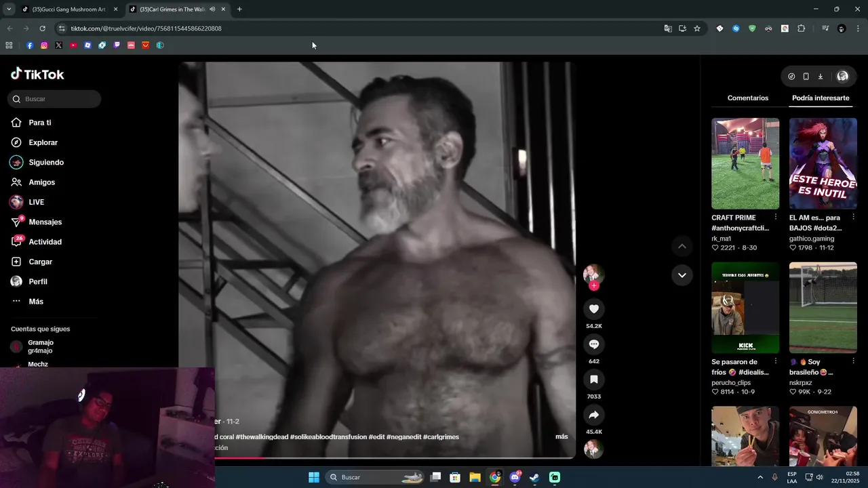The image size is (868, 488).
Task: Show hidden system tray icons chevron
Action: click(759, 477)
